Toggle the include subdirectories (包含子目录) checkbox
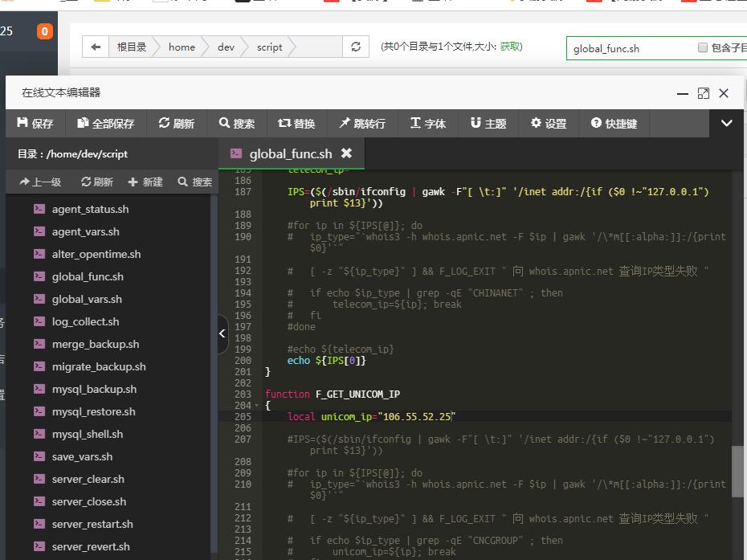This screenshot has height=560, width=747. click(x=703, y=47)
